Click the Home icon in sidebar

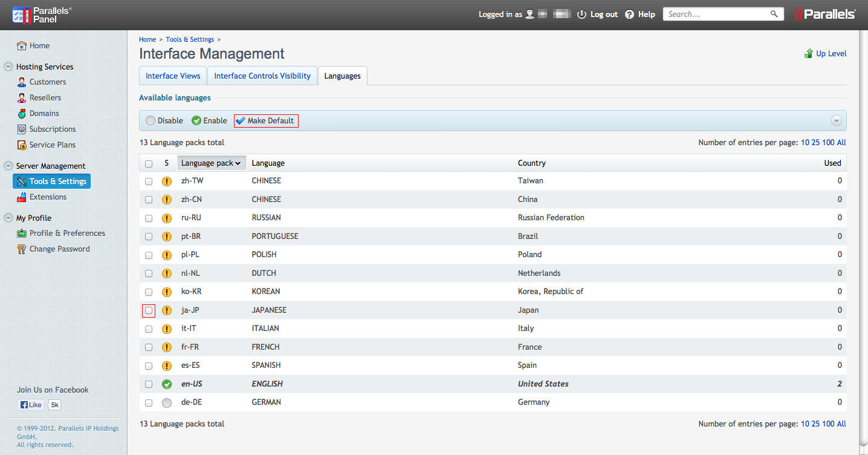click(22, 45)
